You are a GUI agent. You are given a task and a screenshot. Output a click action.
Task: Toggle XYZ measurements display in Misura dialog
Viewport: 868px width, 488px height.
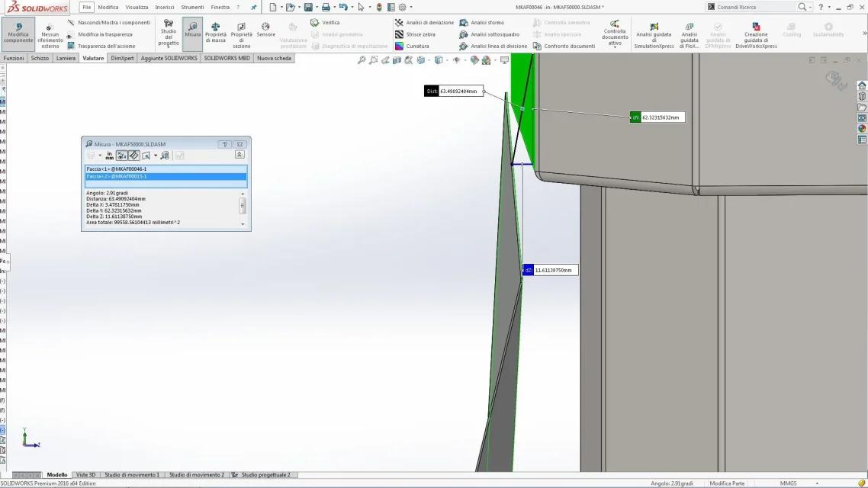122,156
